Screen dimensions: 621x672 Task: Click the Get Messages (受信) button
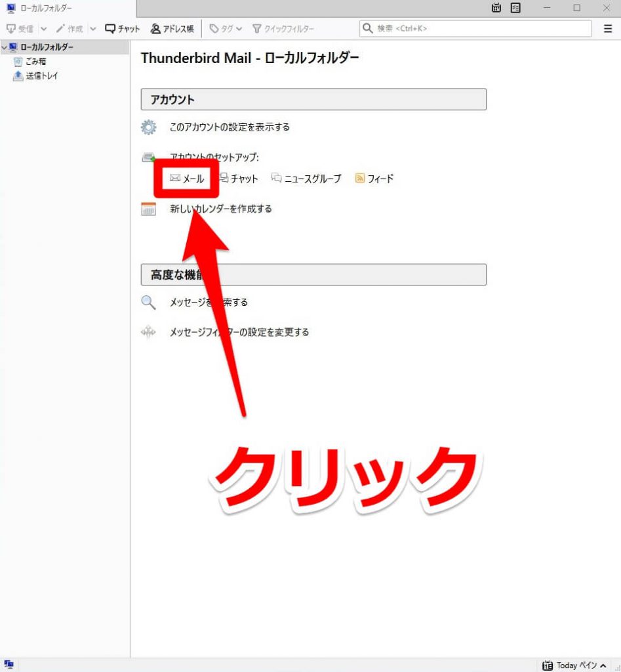point(20,29)
